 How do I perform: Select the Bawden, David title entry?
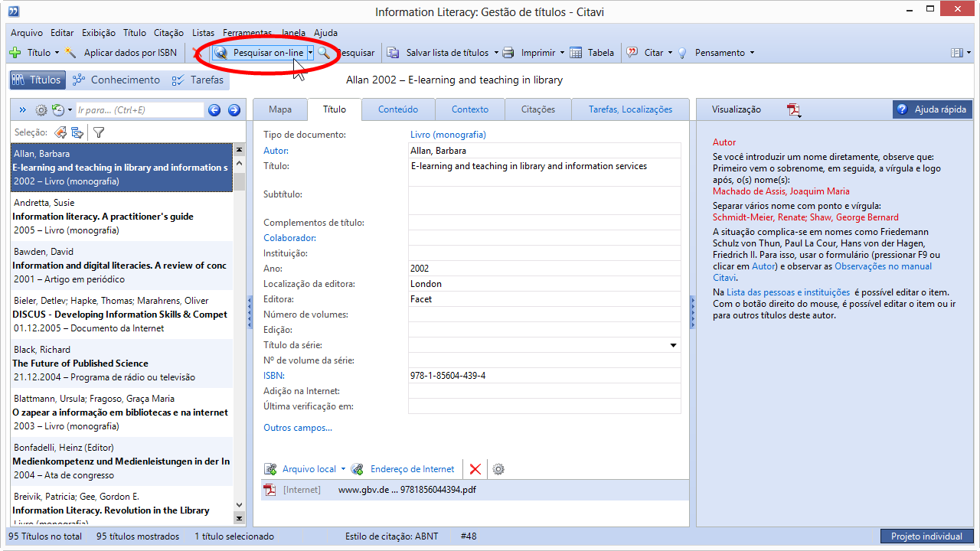(x=122, y=266)
